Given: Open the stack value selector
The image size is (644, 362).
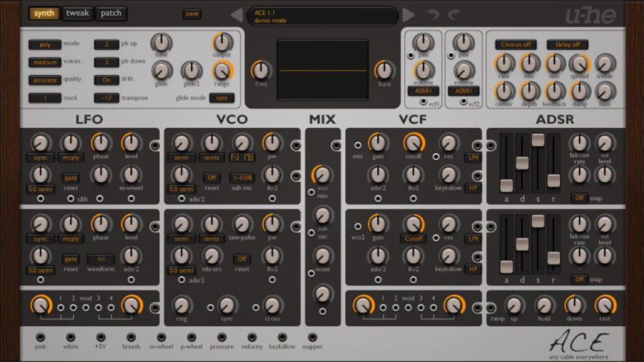Looking at the screenshot, I should tap(45, 98).
